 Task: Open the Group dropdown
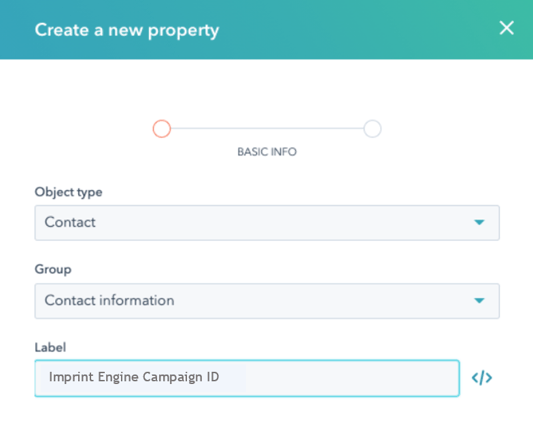tap(267, 301)
